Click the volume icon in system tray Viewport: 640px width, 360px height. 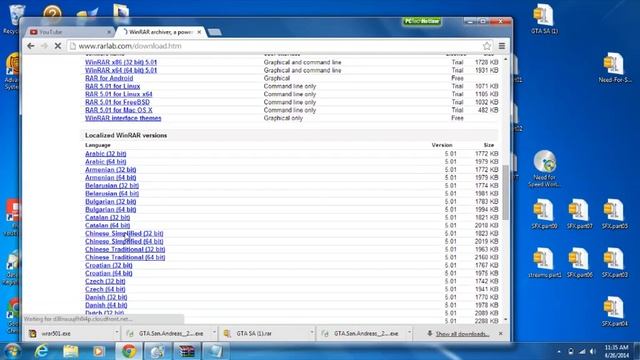[x=592, y=351]
